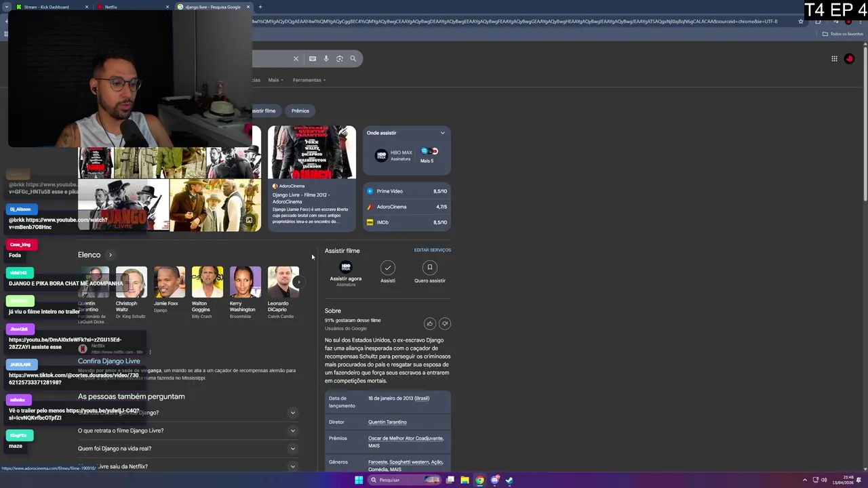Expand "O que retrata o filme Django Livre?"
This screenshot has width=868, height=488.
point(189,430)
